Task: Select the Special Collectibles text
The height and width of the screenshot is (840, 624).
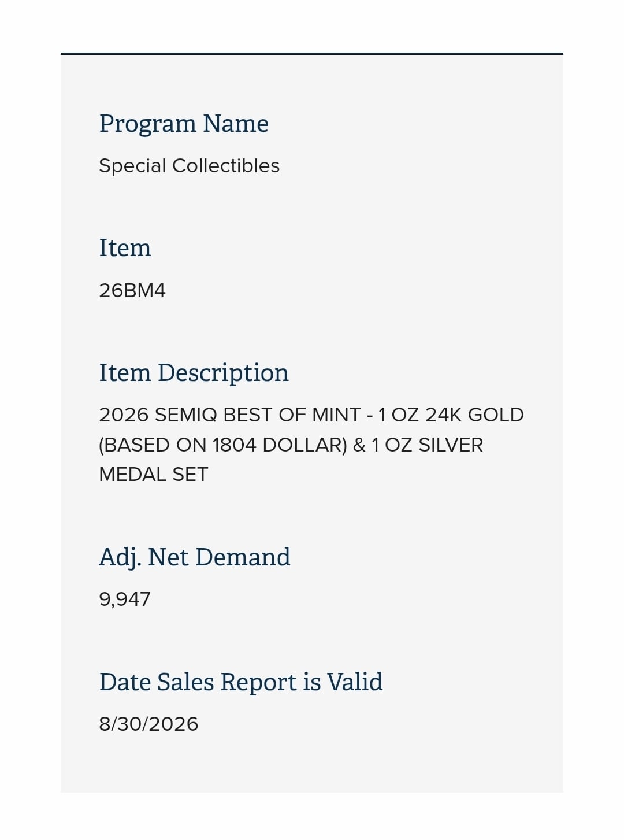Action: coord(189,166)
